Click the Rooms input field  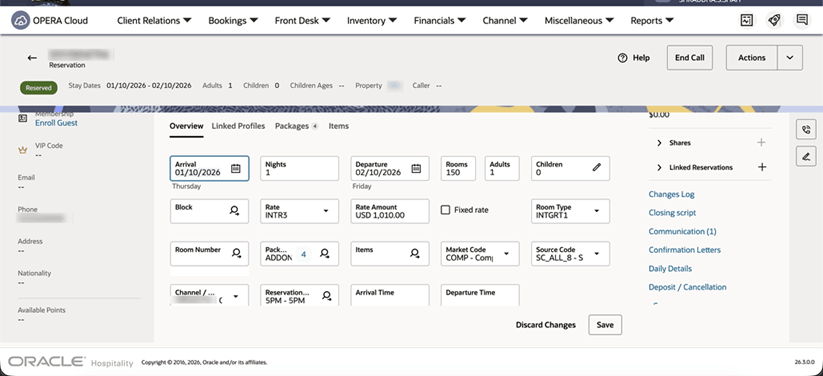458,169
